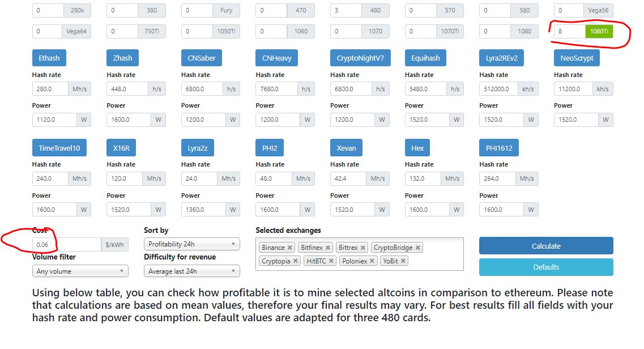The height and width of the screenshot is (349, 644).
Task: Toggle the X16R algorithm button
Action: point(121,148)
